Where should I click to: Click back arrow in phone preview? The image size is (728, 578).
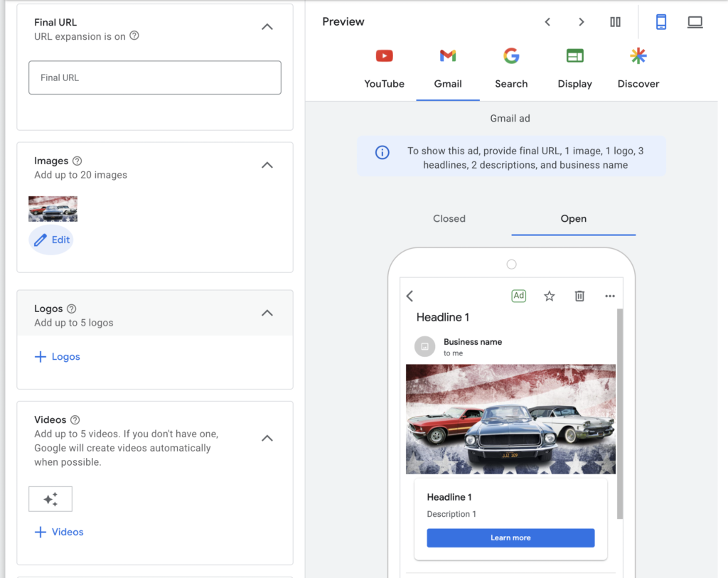coord(409,296)
